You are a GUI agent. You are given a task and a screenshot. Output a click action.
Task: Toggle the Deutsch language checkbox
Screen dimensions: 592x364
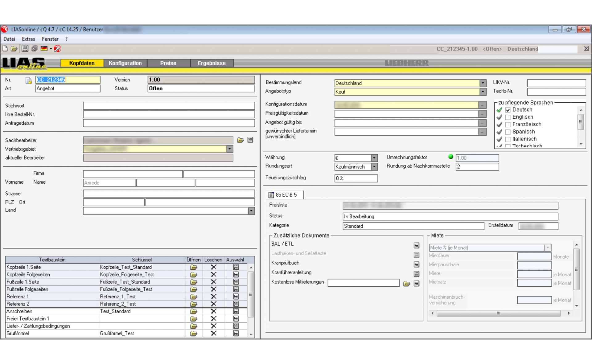click(508, 110)
